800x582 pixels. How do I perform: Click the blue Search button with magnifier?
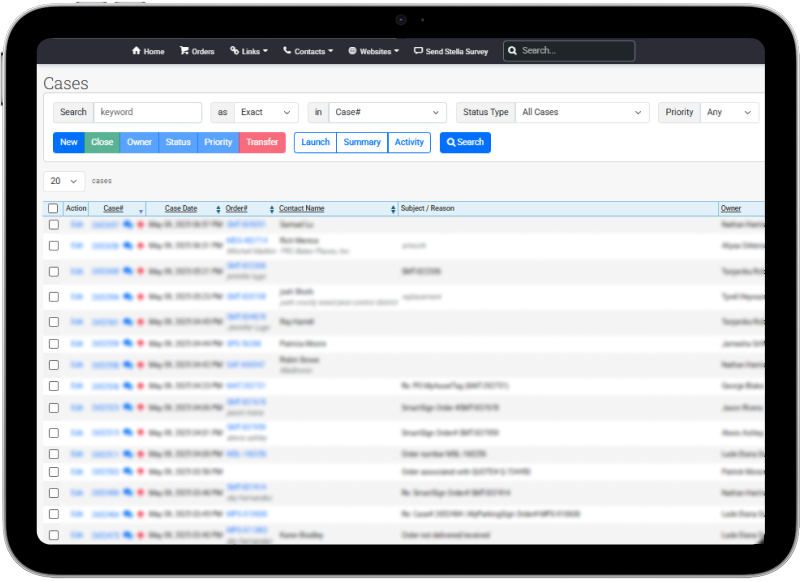pos(465,142)
